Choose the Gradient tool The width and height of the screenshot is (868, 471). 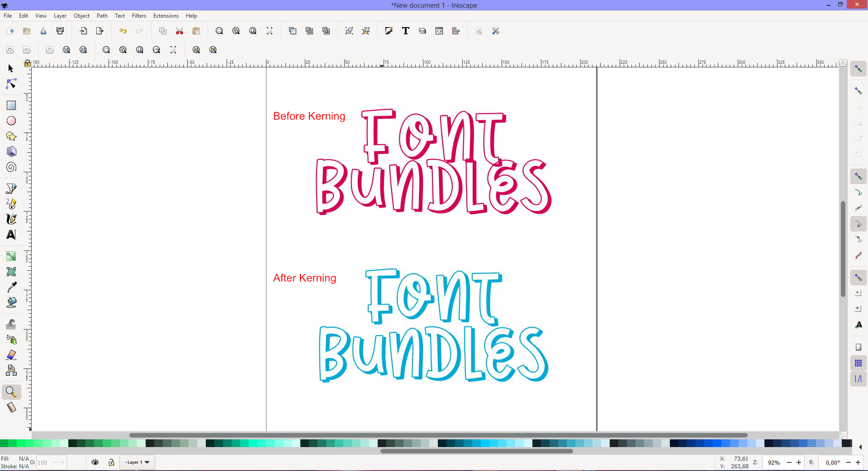click(11, 256)
